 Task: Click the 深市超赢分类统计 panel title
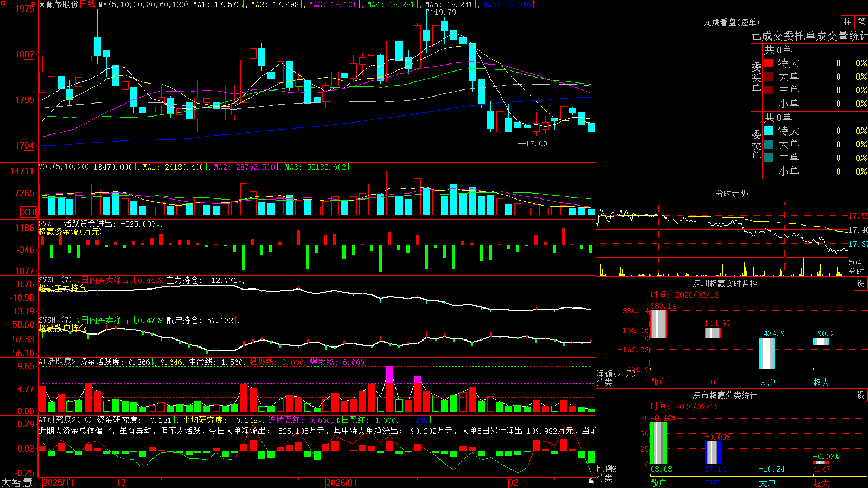725,395
